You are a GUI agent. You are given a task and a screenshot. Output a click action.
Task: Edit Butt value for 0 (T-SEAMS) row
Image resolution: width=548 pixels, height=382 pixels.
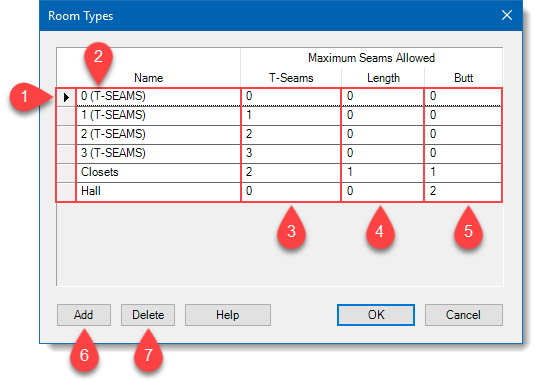tap(463, 97)
